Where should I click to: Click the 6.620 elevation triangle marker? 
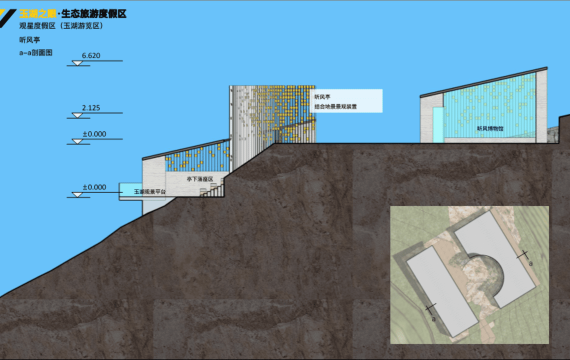coord(77,63)
